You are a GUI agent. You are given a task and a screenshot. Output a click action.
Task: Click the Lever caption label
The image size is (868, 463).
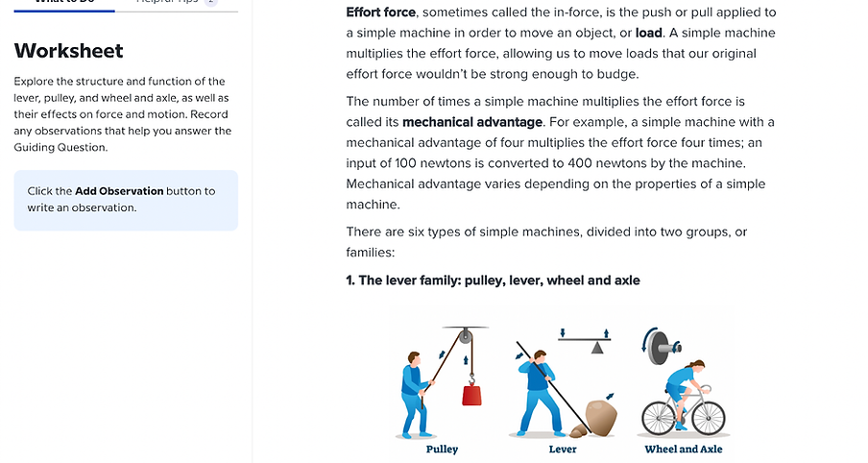point(563,449)
